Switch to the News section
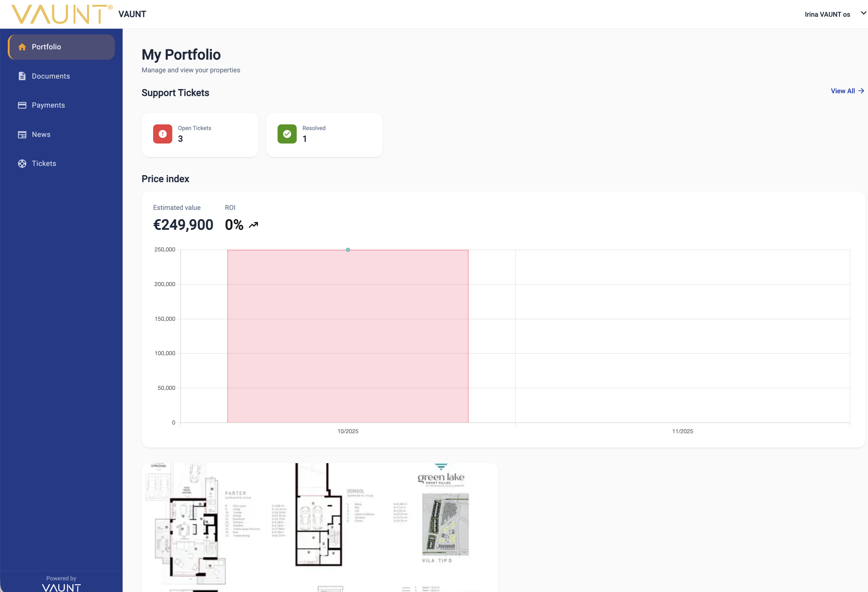The width and height of the screenshot is (868, 592). 41,134
